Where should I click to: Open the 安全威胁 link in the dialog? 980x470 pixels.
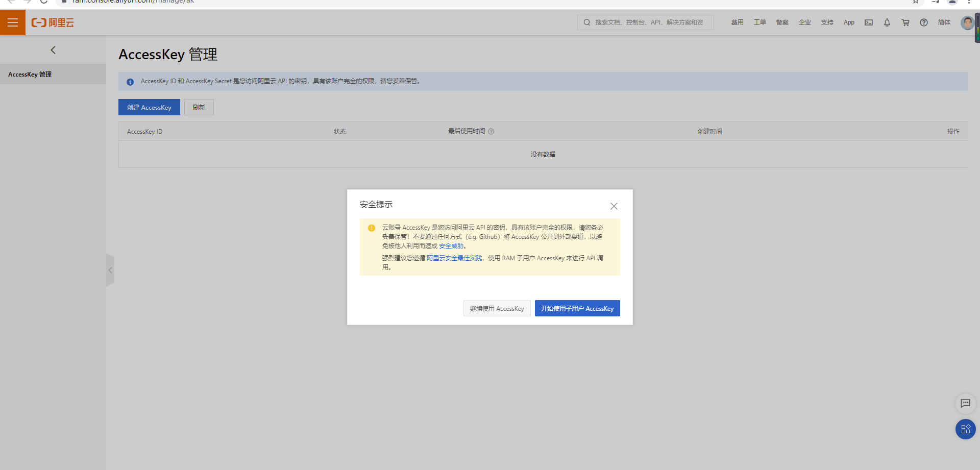tap(452, 245)
